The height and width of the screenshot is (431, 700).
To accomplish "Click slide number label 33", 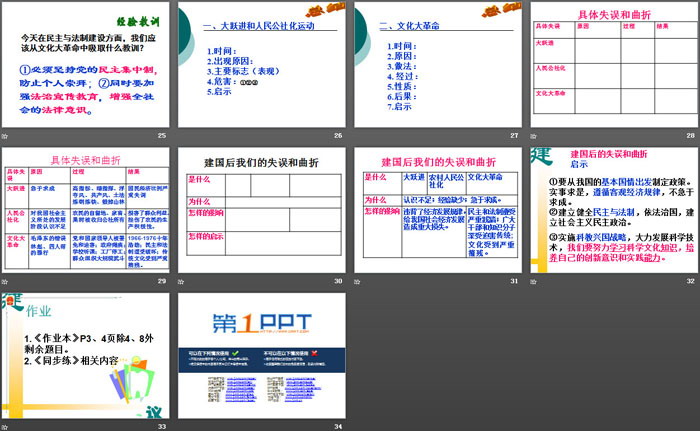I will pyautogui.click(x=162, y=427).
